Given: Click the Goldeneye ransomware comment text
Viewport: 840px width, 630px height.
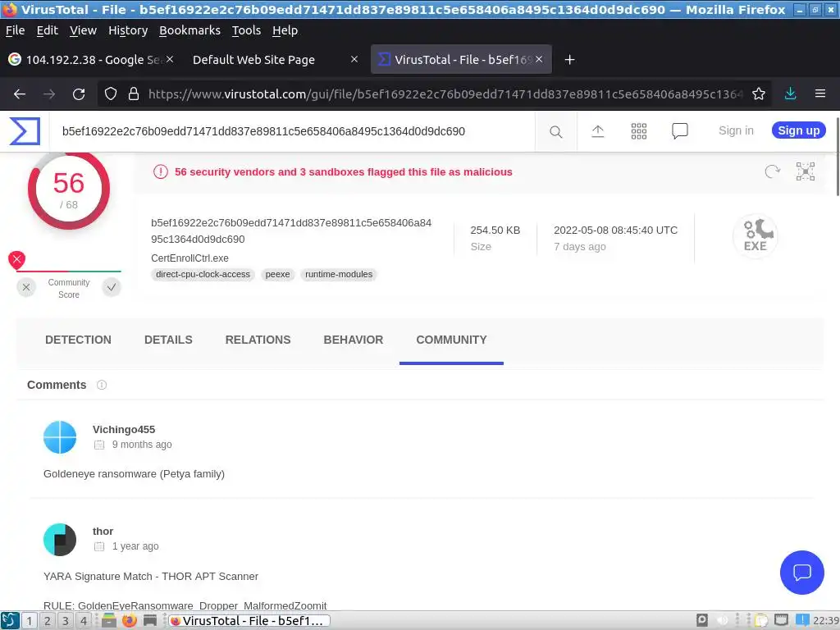Looking at the screenshot, I should 134,474.
